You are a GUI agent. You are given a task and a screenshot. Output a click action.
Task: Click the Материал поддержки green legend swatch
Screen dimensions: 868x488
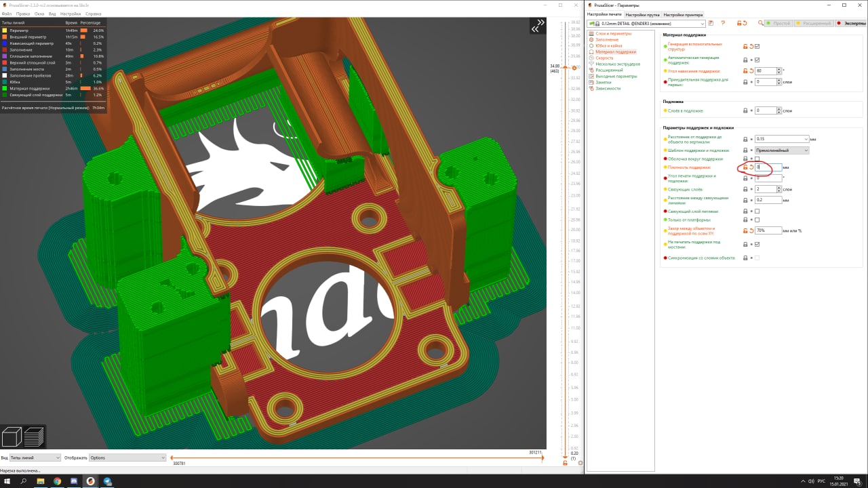coord(5,88)
